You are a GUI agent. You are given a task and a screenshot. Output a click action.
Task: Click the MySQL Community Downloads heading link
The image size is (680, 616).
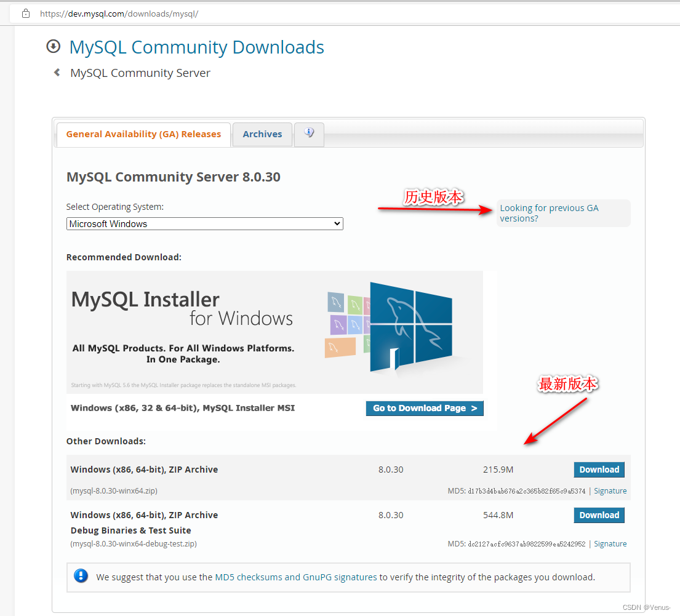pyautogui.click(x=196, y=47)
